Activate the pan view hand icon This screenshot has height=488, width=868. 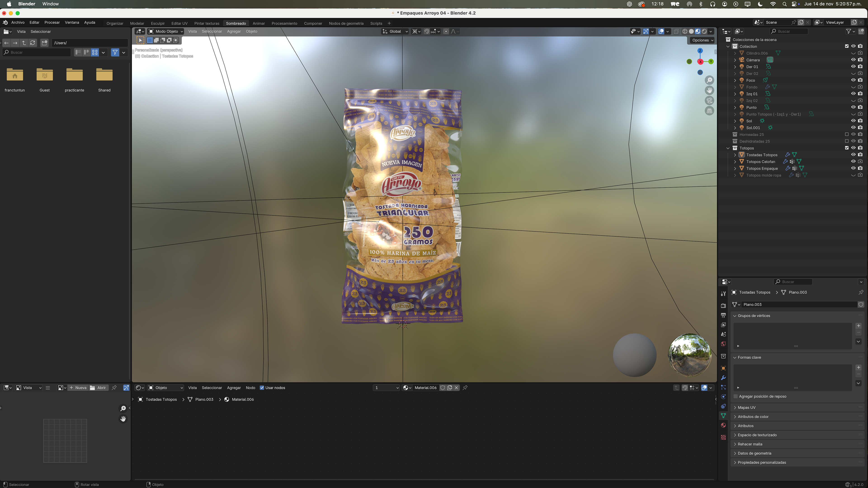710,90
